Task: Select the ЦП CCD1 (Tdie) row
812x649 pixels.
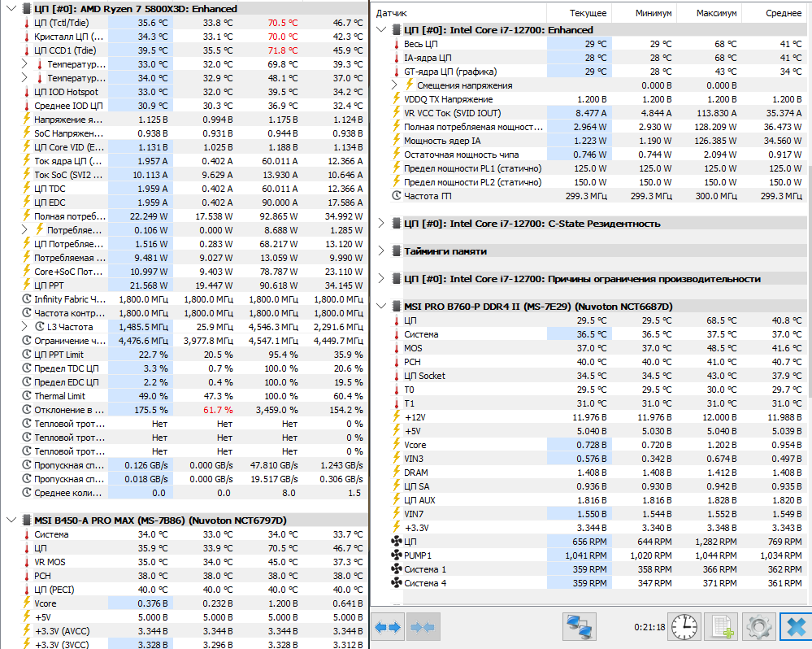Action: [x=194, y=50]
